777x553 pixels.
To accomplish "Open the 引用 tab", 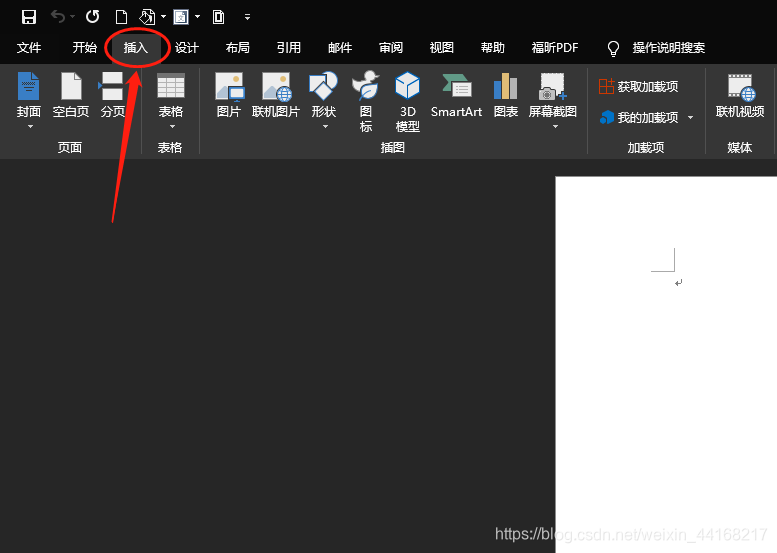I will pos(289,48).
